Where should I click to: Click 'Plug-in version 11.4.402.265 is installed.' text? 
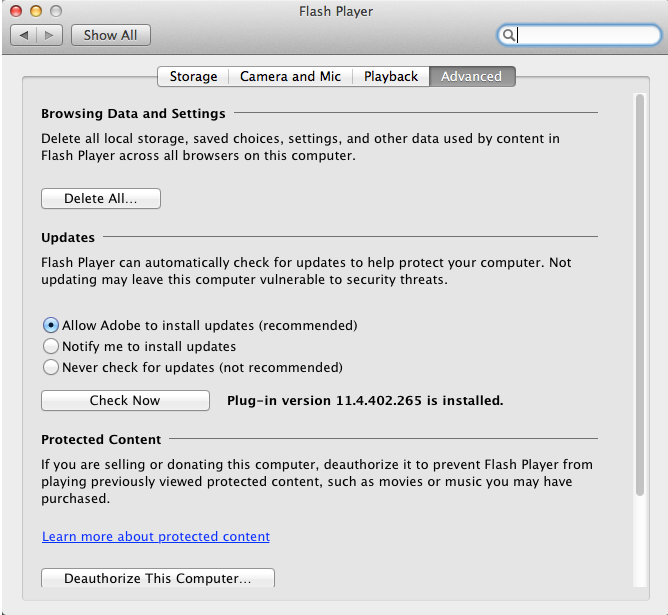coord(365,400)
